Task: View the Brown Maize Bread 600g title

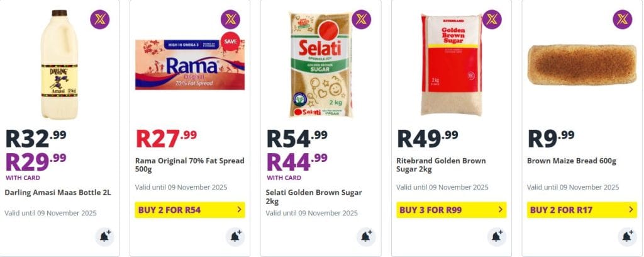Action: pyautogui.click(x=572, y=161)
